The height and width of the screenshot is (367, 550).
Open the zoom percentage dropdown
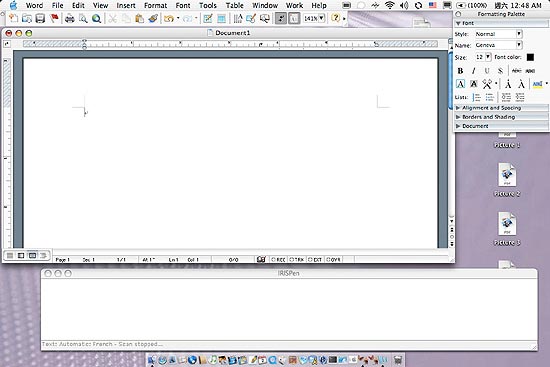tap(314, 18)
